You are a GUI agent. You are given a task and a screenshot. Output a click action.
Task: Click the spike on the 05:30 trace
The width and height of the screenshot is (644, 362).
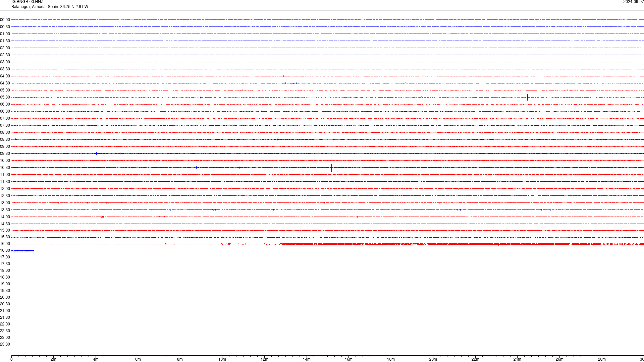[x=527, y=97]
